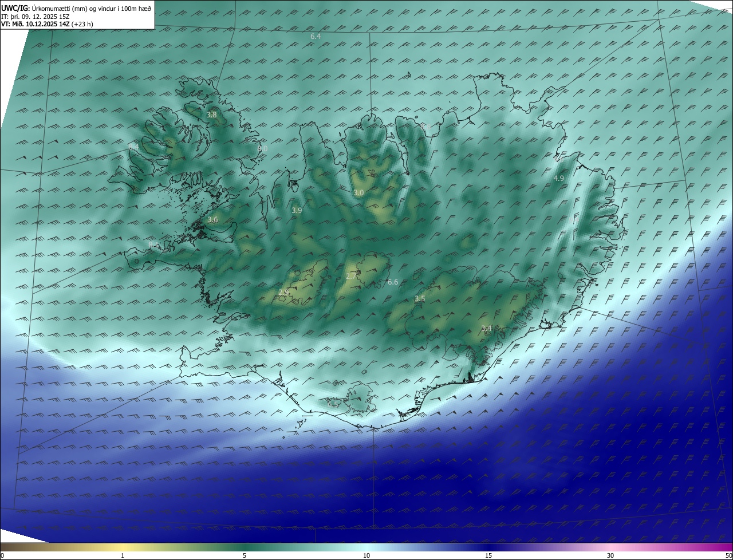Click the 2.7 value in the central highlands
The width and height of the screenshot is (733, 560).
coord(352,276)
